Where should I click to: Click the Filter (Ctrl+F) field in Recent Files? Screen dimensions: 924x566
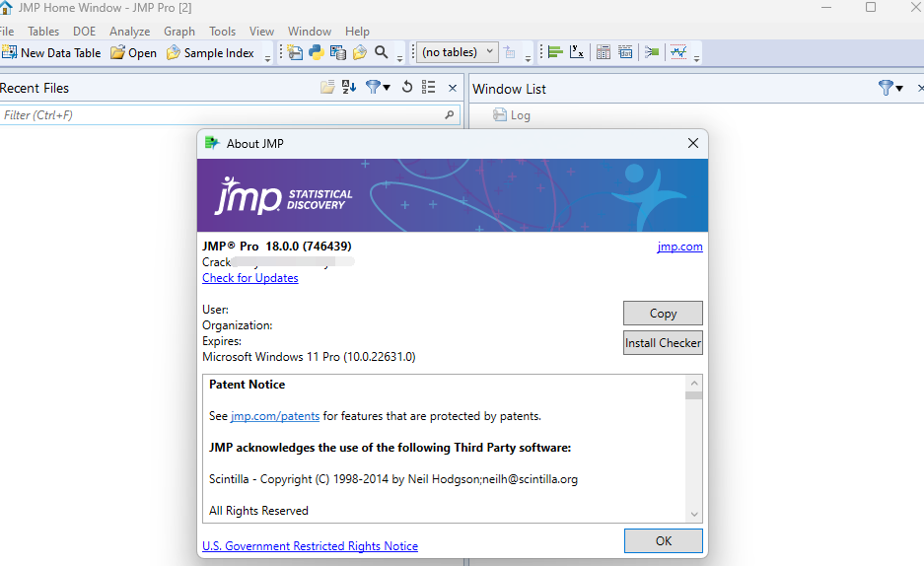229,114
